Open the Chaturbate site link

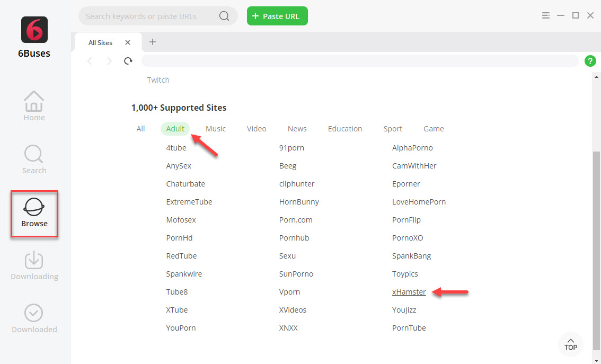pos(185,184)
